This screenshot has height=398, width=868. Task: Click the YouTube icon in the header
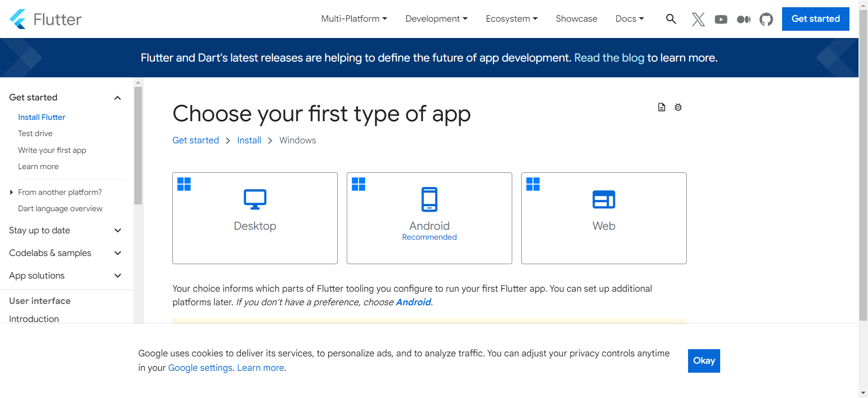pyautogui.click(x=721, y=19)
